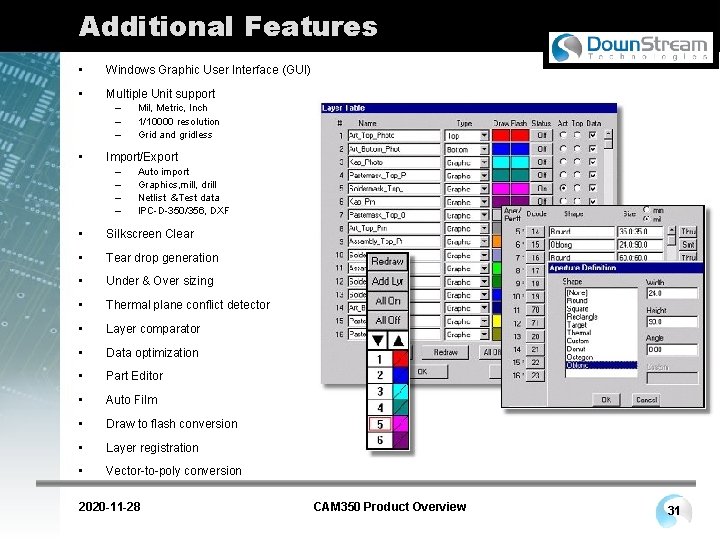Toggle the Off status button for layer 2
The width and height of the screenshot is (720, 540).
[542, 149]
